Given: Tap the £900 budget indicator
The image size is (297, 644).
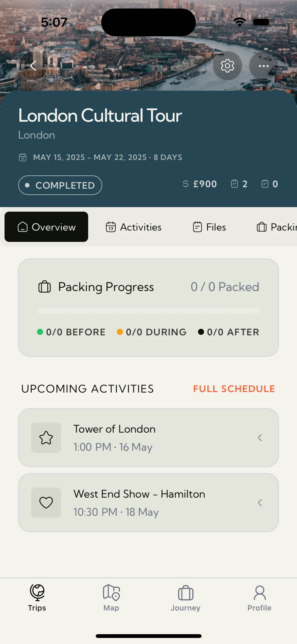Looking at the screenshot, I should click(x=200, y=184).
